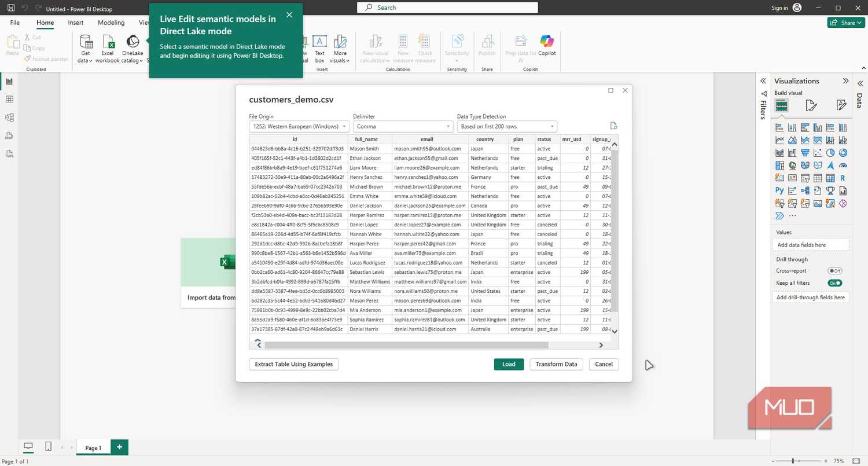This screenshot has height=466, width=868.
Task: Click Extract Table Using Examples
Action: pyautogui.click(x=294, y=364)
